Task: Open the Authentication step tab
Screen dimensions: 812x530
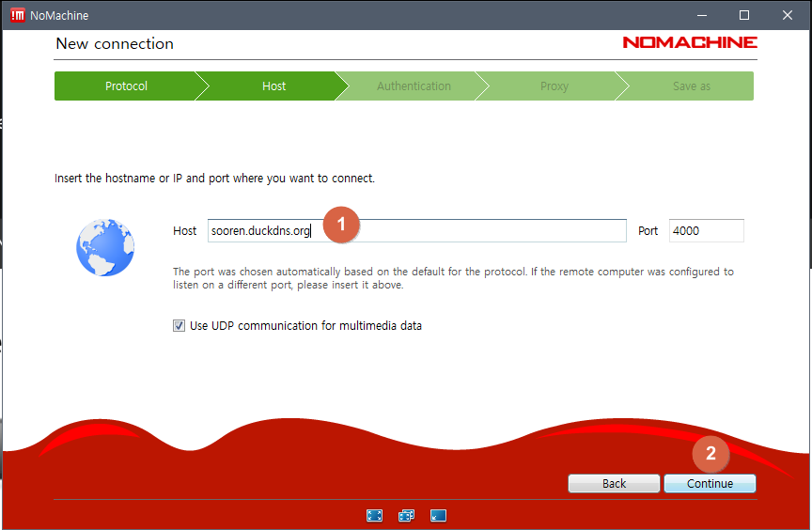Action: [x=414, y=86]
